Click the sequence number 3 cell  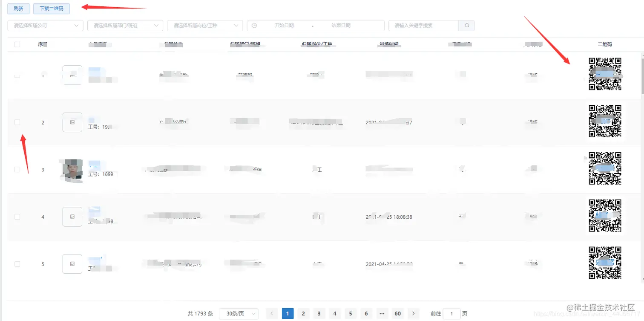pos(43,170)
